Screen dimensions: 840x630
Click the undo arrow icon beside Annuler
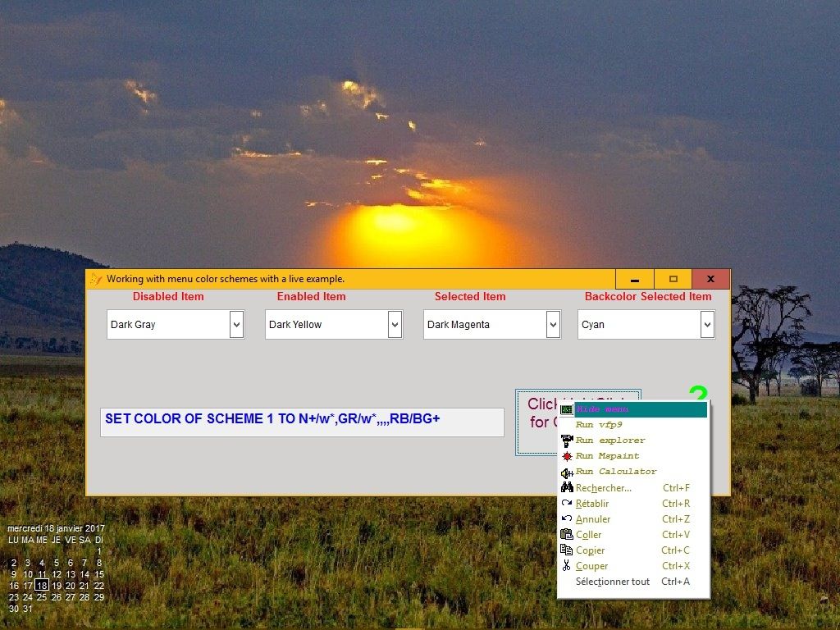point(566,518)
